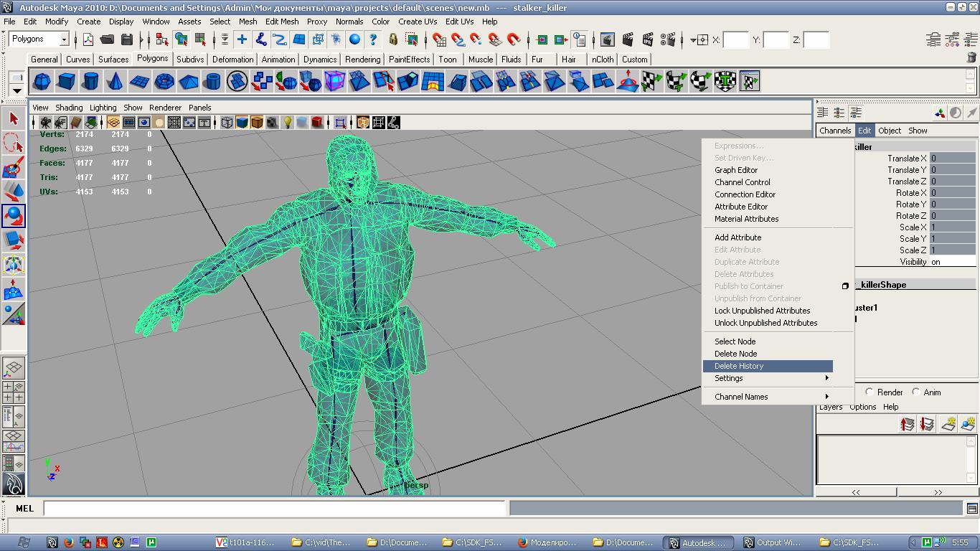The height and width of the screenshot is (551, 980).
Task: Click the Translate X value field
Action: coord(952,159)
